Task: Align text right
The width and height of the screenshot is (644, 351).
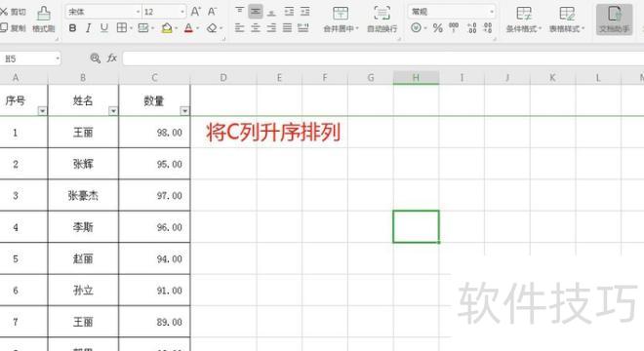Action: tap(271, 28)
